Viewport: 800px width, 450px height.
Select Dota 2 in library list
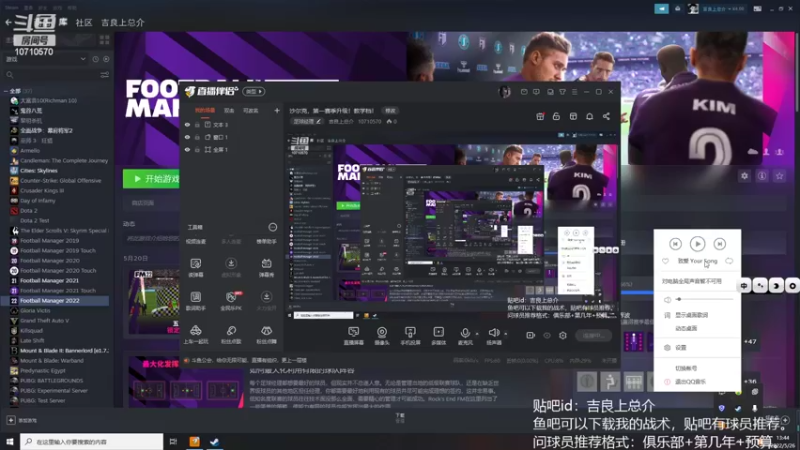pyautogui.click(x=29, y=211)
